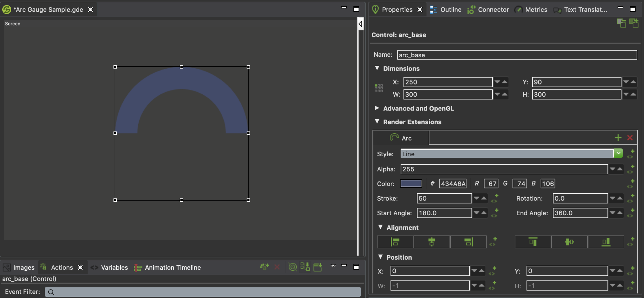Switch to the Outline tab
This screenshot has height=298, width=644.
coord(446,10)
